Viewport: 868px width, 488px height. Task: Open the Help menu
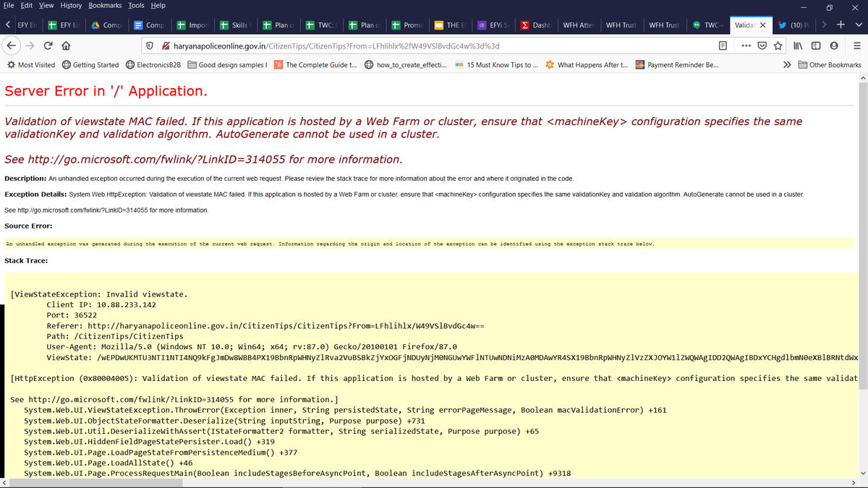pyautogui.click(x=158, y=5)
